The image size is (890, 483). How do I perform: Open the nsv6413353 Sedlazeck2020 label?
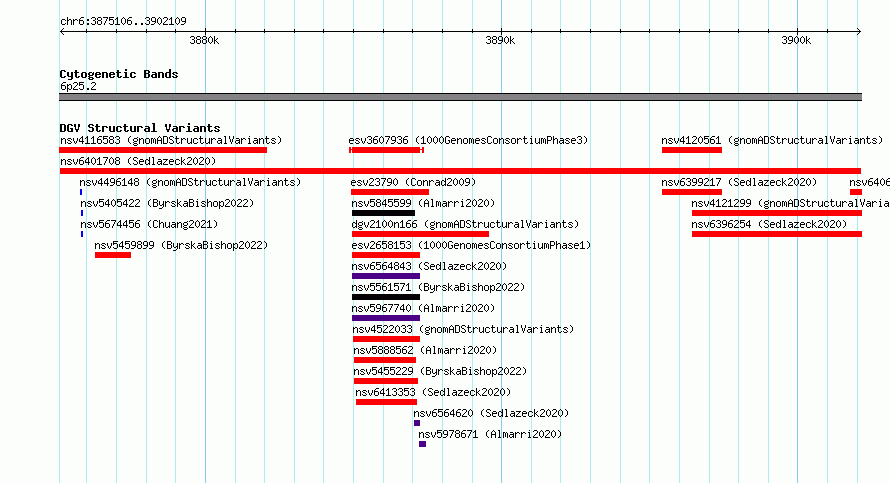[433, 392]
